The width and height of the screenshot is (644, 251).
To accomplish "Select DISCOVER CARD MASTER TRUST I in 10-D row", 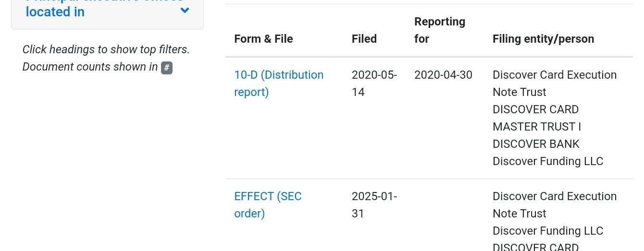I will click(537, 118).
